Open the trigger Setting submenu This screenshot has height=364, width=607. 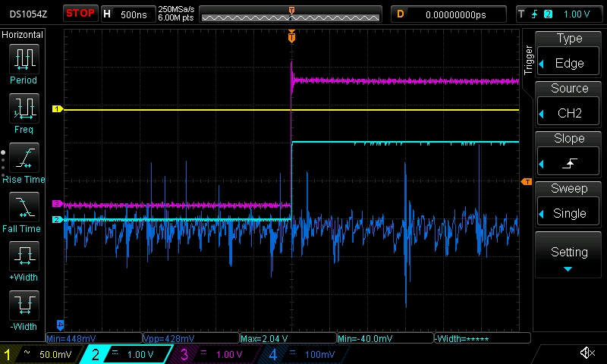pyautogui.click(x=569, y=256)
